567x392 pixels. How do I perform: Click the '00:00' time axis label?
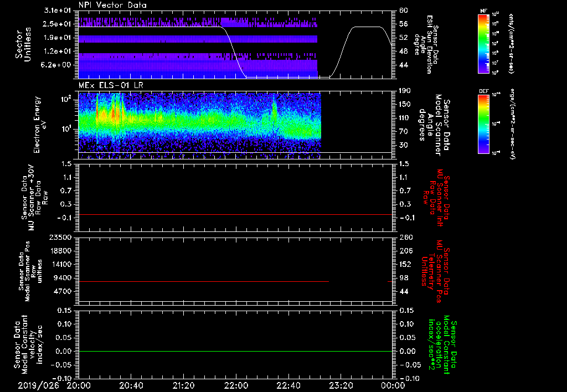[x=393, y=385]
